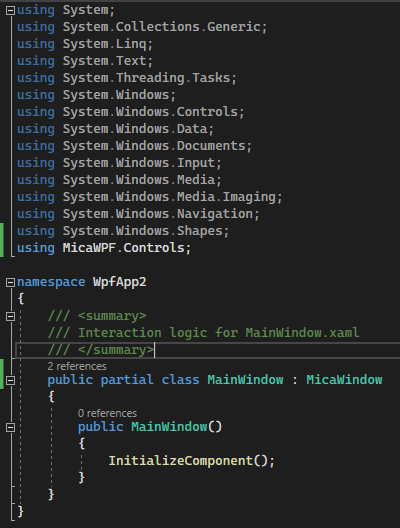Click the WpfApp2 namespace name

(x=120, y=282)
